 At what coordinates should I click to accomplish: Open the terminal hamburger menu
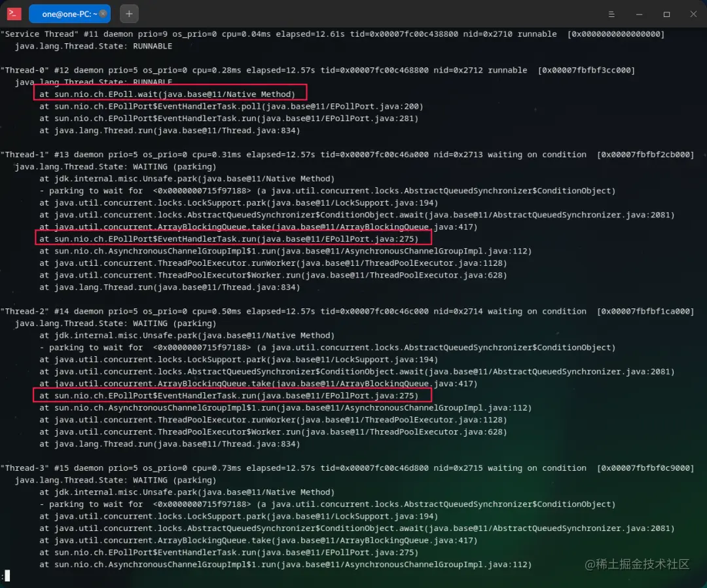[x=611, y=14]
